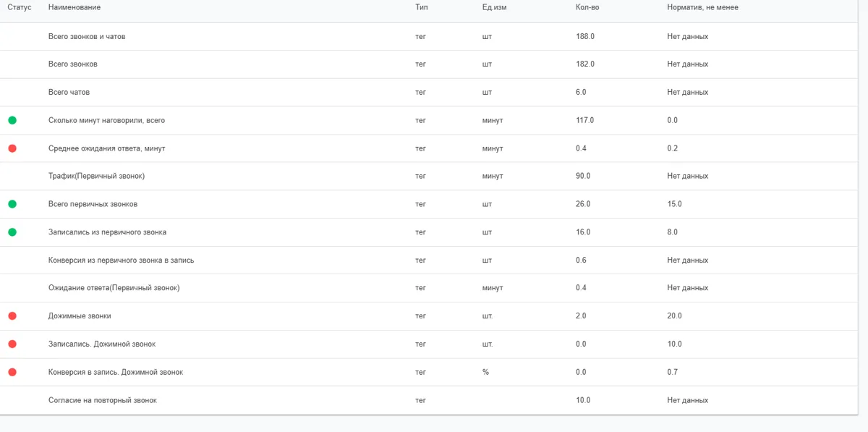Select the Всего звонков и чатов row
The width and height of the screenshot is (868, 432).
434,36
